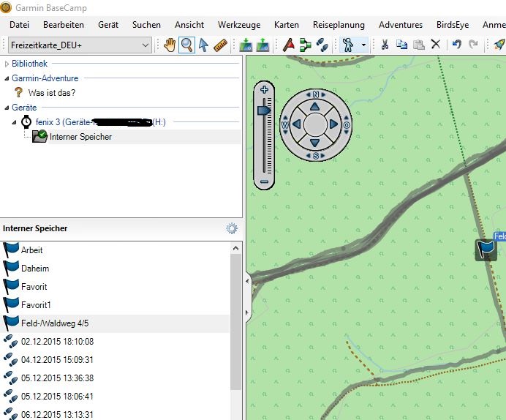Select the arrow Select tool
The width and height of the screenshot is (506, 420).
(203, 45)
